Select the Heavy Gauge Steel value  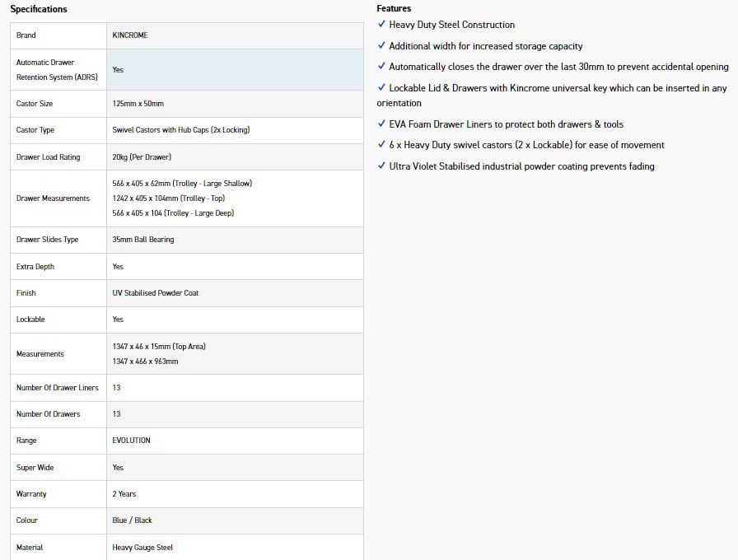coord(142,548)
